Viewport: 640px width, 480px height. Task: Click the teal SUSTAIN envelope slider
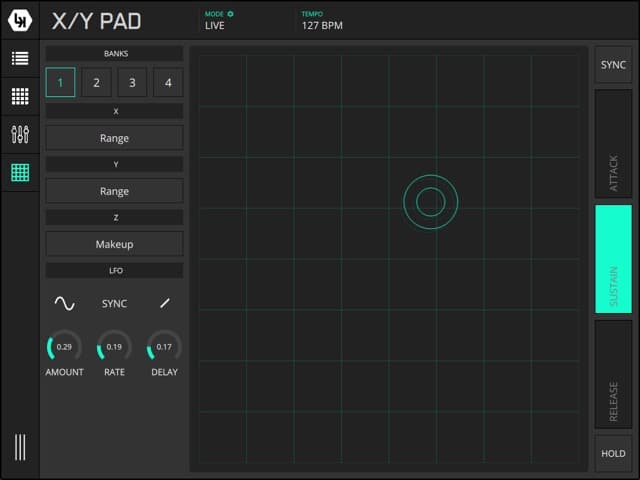[613, 259]
